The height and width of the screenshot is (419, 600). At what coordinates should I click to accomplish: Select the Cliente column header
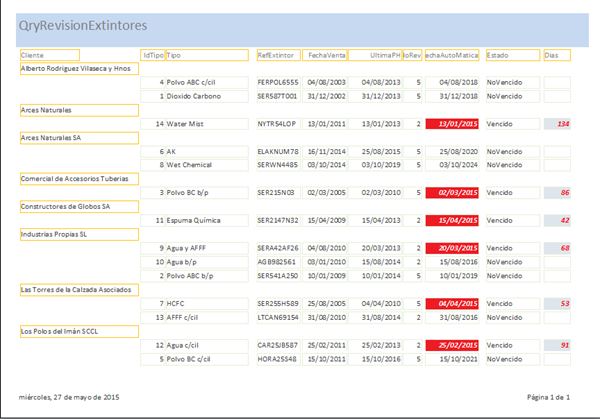click(x=78, y=55)
